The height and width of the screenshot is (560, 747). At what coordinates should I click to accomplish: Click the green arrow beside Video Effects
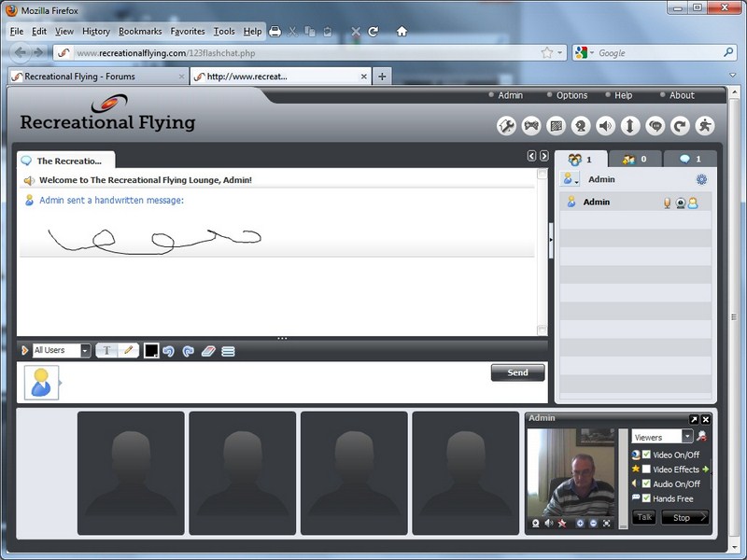(x=706, y=469)
